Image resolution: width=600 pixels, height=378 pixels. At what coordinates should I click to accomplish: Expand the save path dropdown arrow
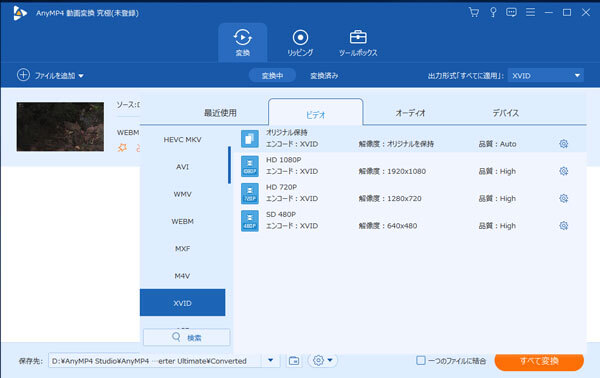(271, 360)
